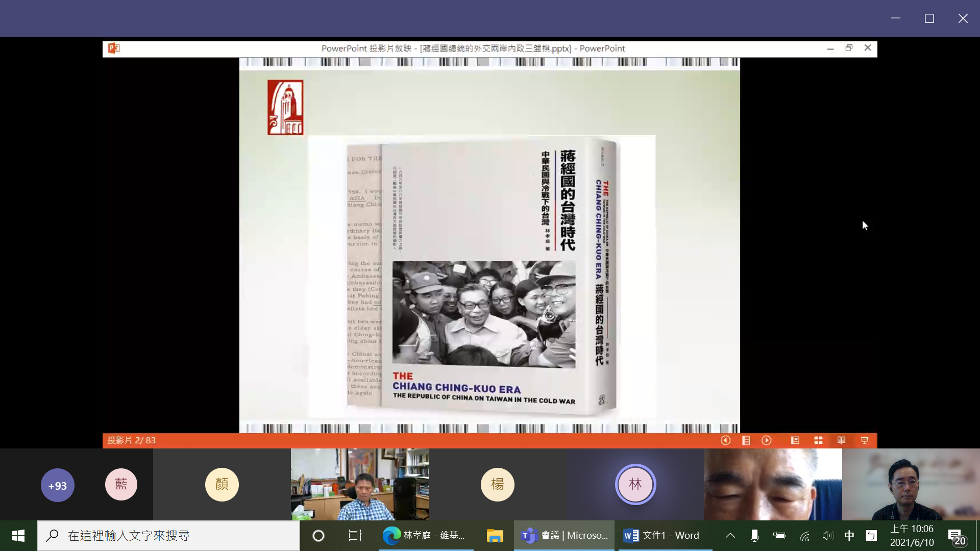
Task: Click the book cover image on the slide
Action: coord(481,276)
